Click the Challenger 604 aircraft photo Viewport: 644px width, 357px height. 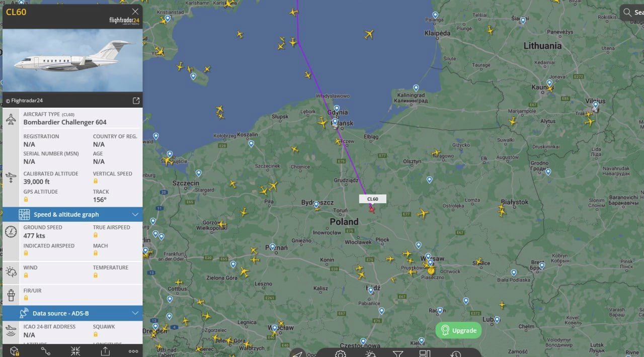click(72, 60)
